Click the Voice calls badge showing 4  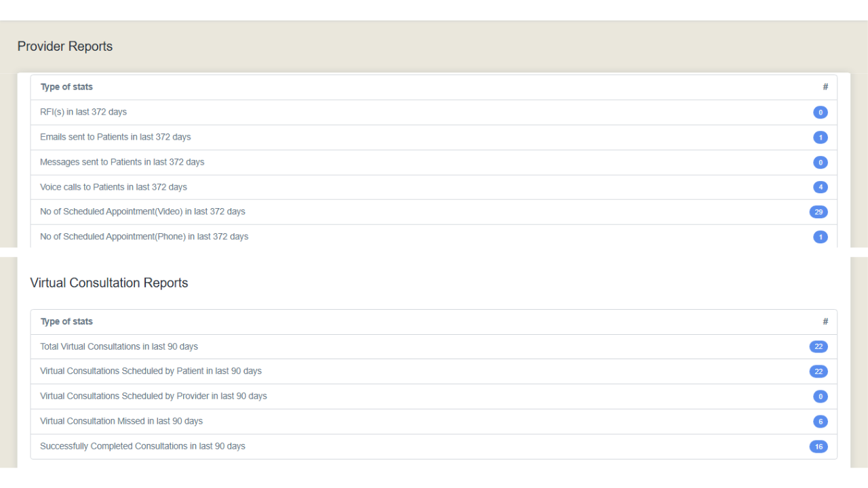(x=821, y=187)
